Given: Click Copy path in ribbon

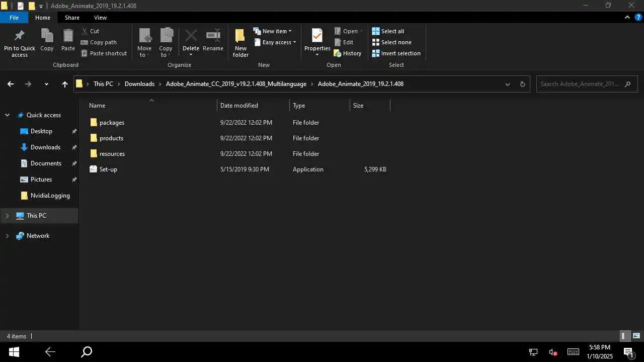Looking at the screenshot, I should [x=99, y=42].
